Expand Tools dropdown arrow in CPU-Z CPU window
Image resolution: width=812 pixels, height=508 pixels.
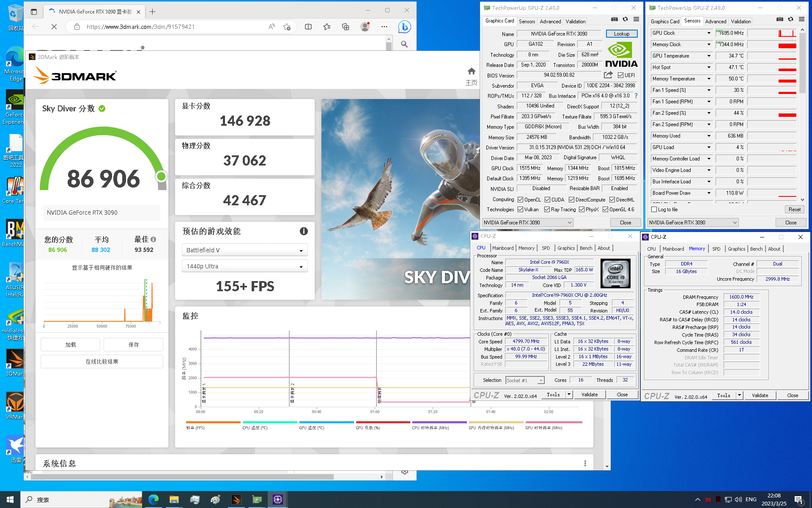[569, 395]
